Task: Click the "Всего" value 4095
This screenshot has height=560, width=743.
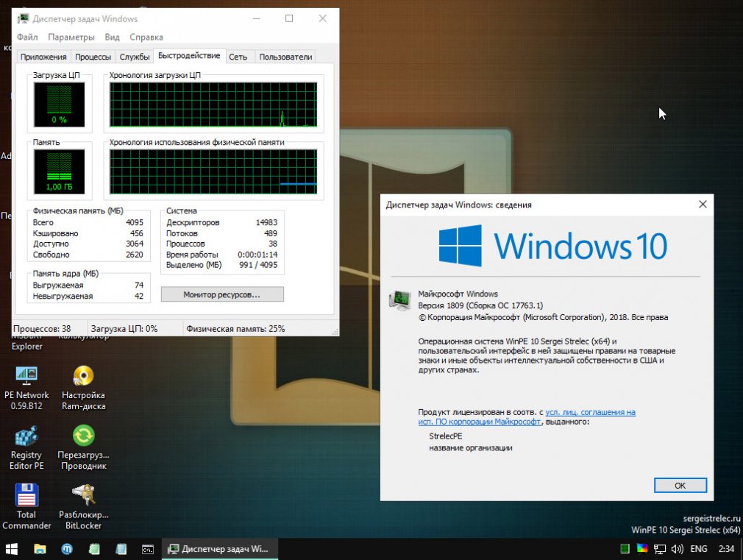Action: coord(135,222)
